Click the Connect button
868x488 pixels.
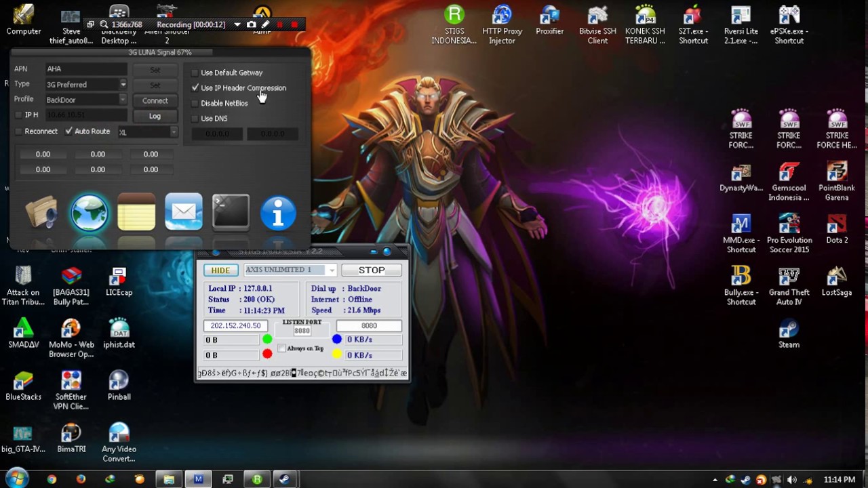click(155, 100)
